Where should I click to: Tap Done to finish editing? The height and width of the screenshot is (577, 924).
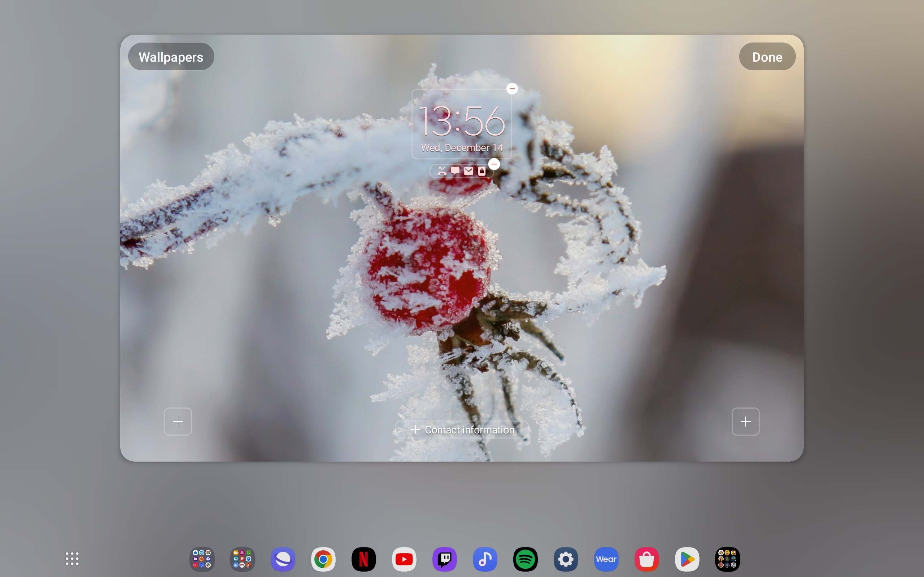(767, 57)
